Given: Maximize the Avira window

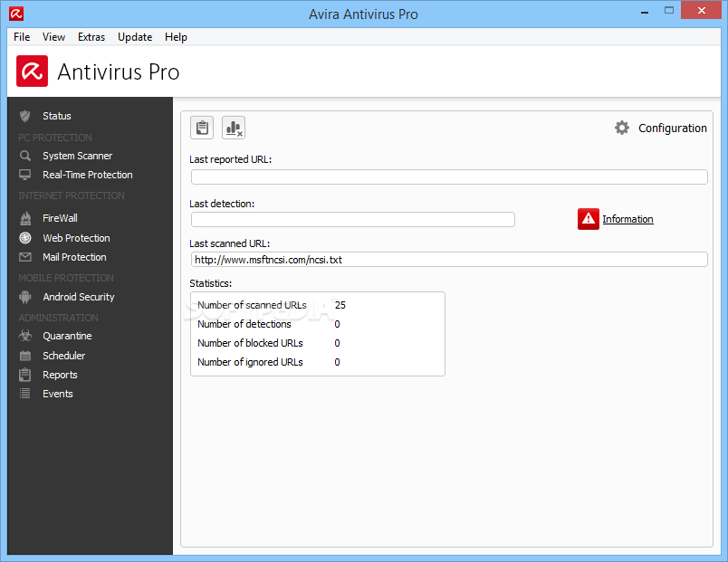Looking at the screenshot, I should (669, 10).
